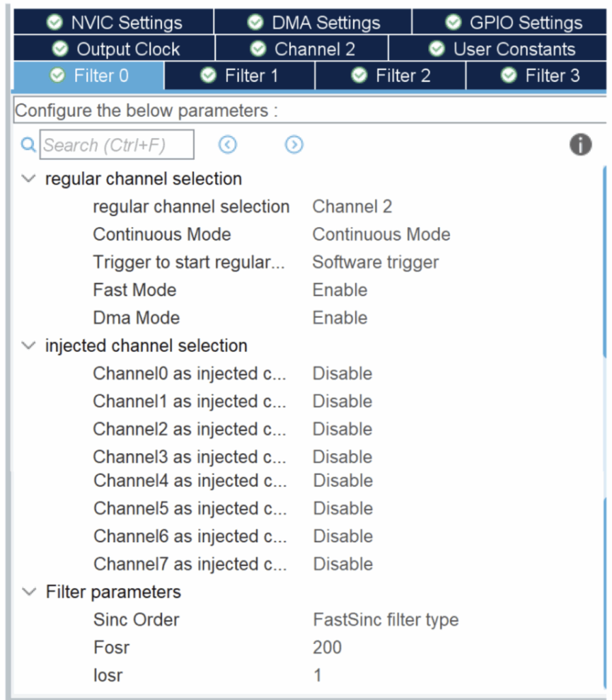
Task: Click inside the Search (Ctrl+F) field
Action: click(116, 145)
